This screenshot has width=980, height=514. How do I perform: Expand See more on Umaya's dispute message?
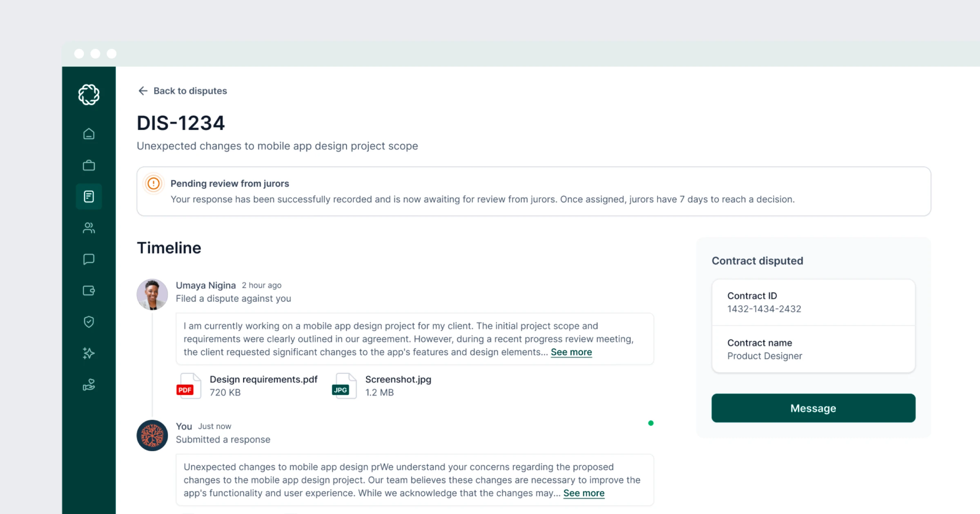tap(571, 352)
